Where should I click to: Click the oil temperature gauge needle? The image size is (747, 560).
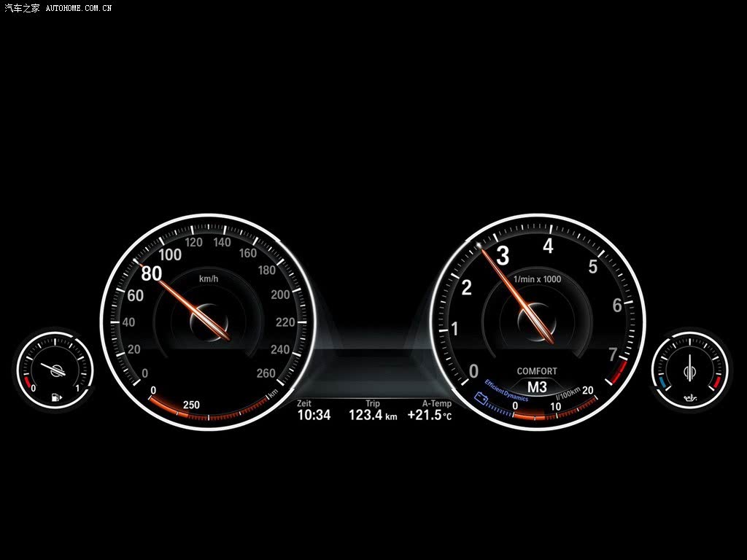689,367
